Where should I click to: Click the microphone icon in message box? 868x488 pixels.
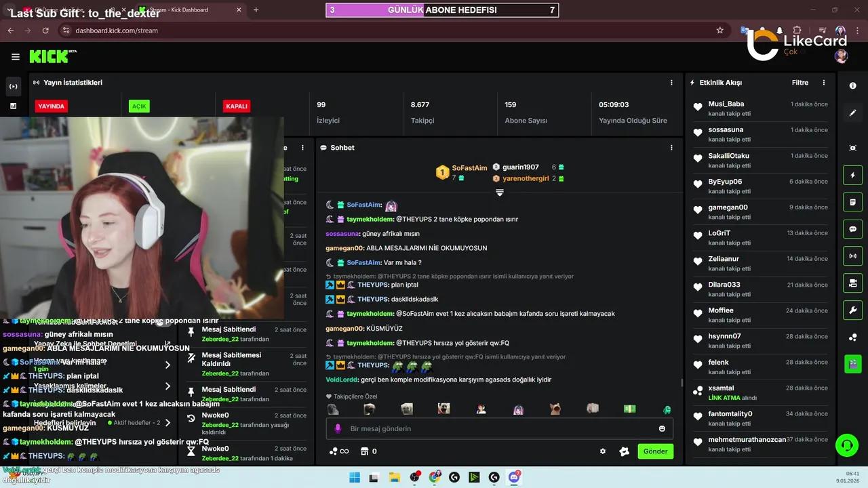pyautogui.click(x=338, y=428)
